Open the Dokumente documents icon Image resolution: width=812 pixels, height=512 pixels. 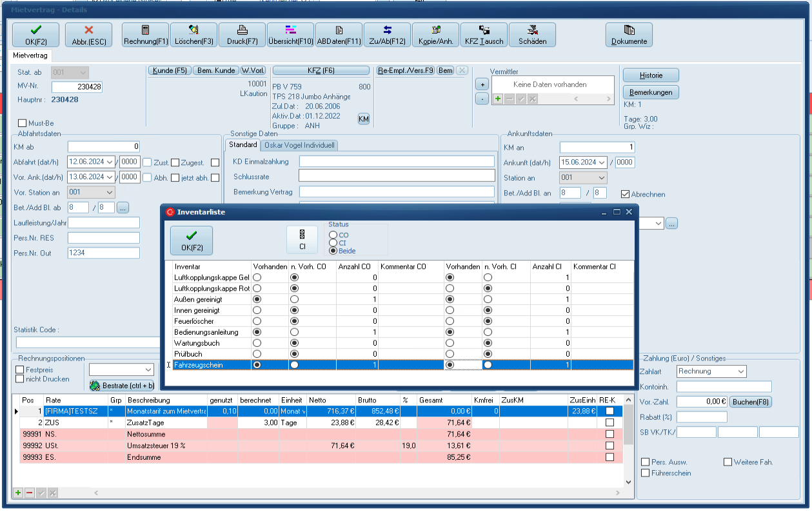[629, 30]
